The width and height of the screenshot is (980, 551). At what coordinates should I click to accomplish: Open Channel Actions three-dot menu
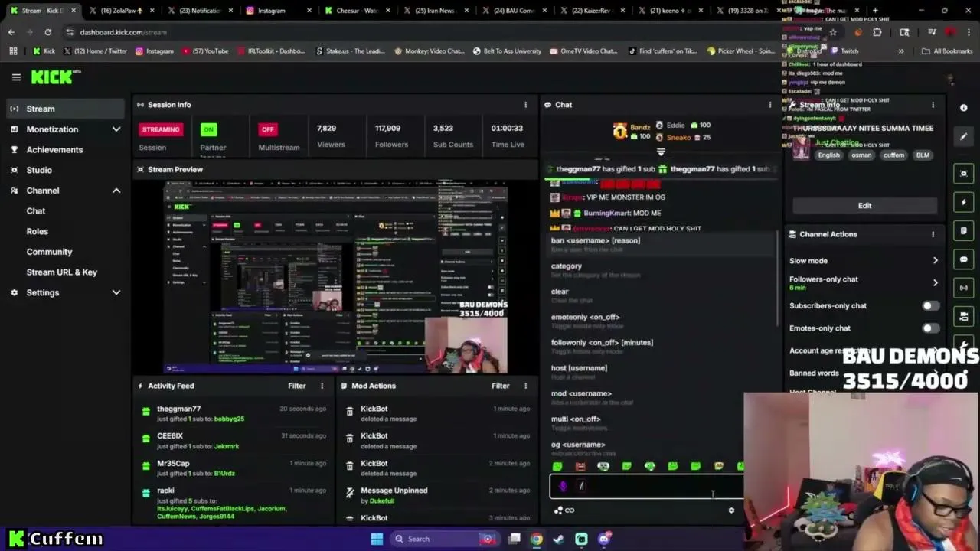933,234
